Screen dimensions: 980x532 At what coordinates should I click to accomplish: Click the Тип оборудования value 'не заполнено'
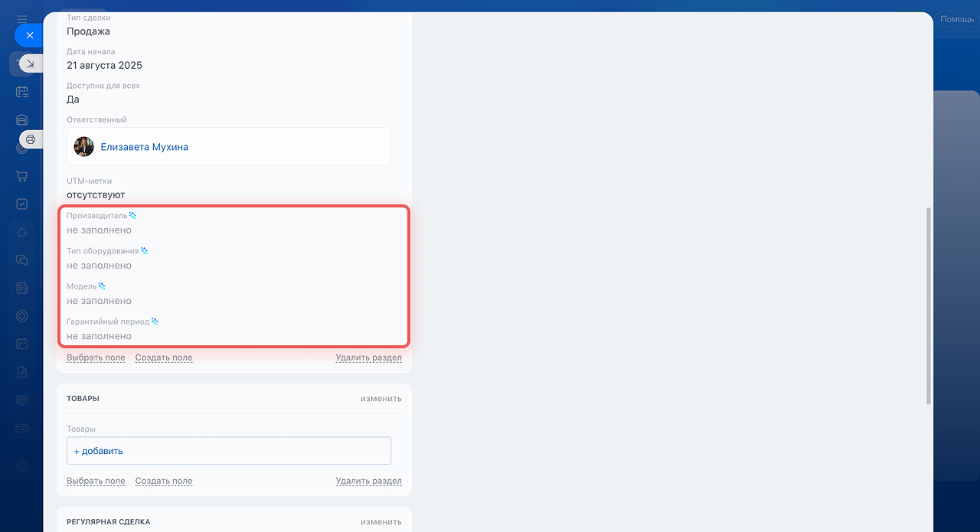coord(99,266)
